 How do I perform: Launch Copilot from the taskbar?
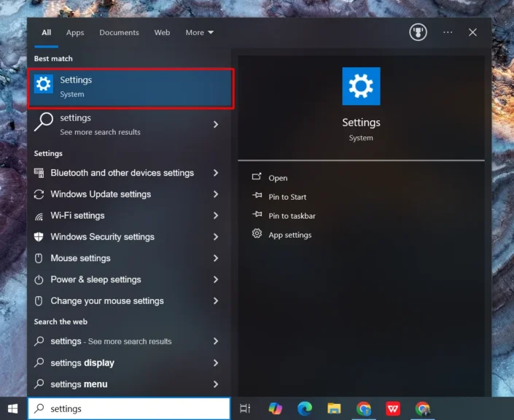pyautogui.click(x=275, y=408)
